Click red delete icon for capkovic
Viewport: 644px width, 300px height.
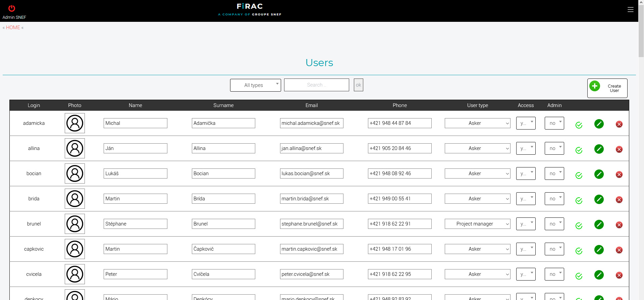coord(619,250)
